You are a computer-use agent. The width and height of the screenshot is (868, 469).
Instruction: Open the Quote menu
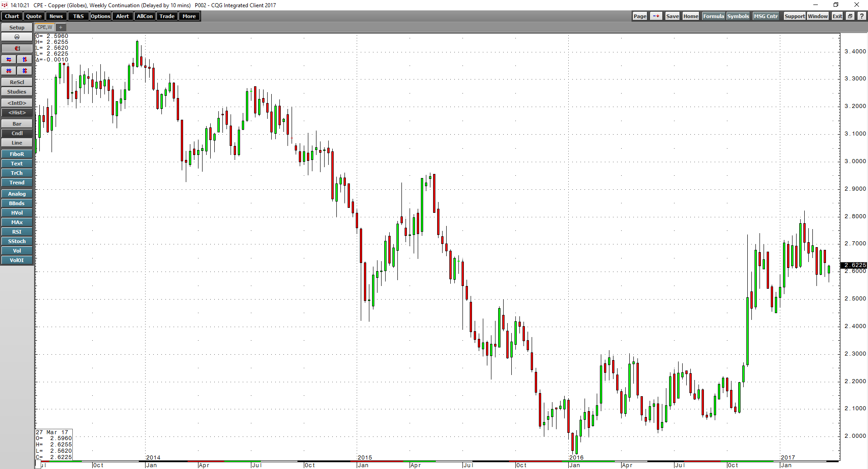click(x=34, y=16)
